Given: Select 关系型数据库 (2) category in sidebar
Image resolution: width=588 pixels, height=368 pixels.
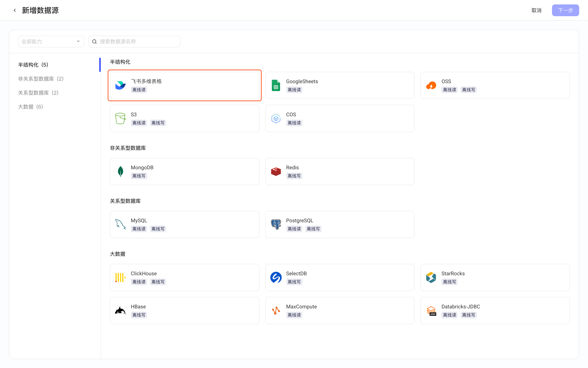Looking at the screenshot, I should click(38, 93).
